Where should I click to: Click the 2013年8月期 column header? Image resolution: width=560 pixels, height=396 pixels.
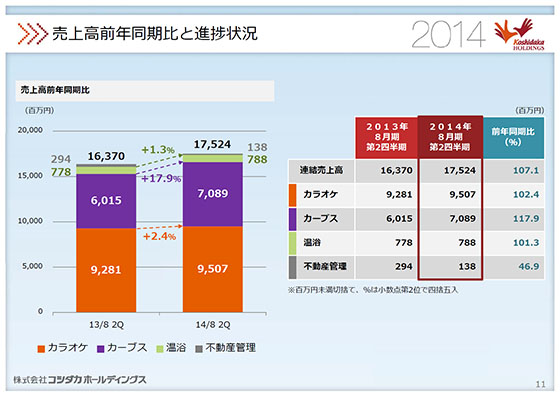pos(386,137)
